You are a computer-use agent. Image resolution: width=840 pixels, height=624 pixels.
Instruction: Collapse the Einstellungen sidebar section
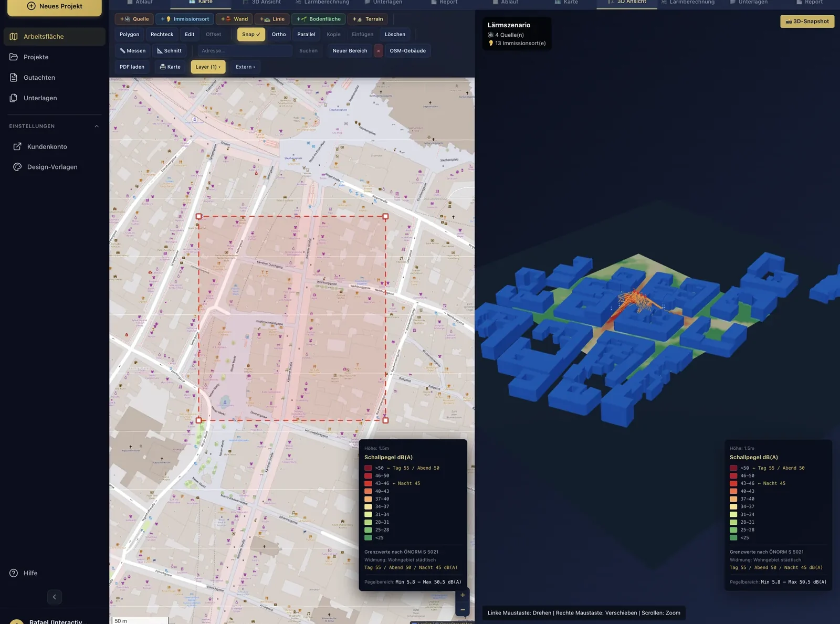[x=97, y=126]
